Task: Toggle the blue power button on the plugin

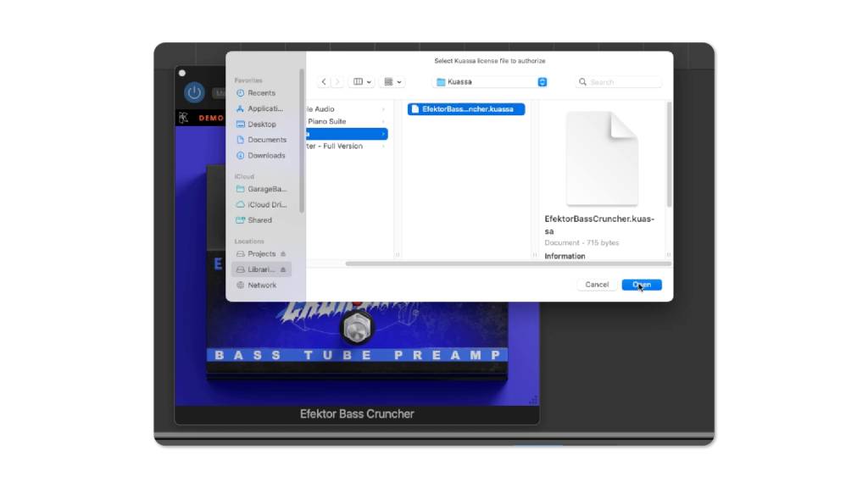Action: [x=194, y=92]
